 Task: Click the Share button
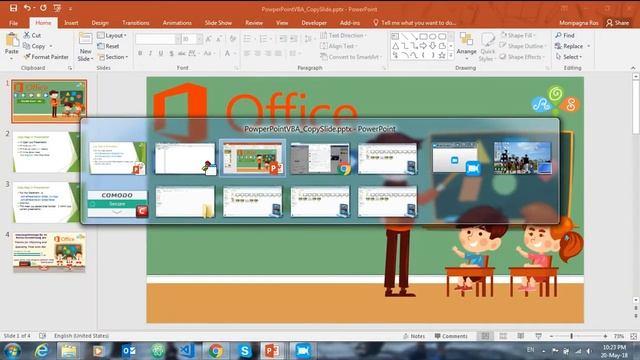[618, 23]
